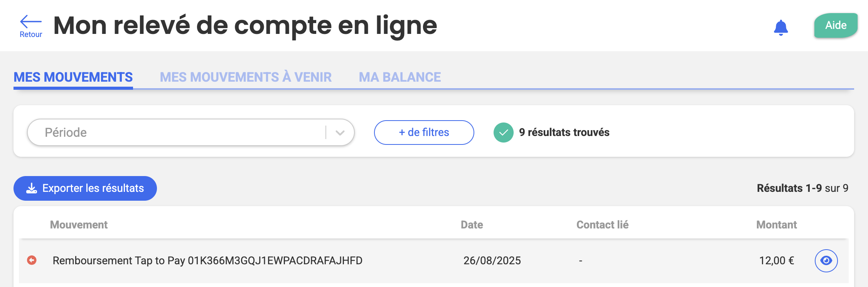Open the Mes Mouvements à Venir tab
The width and height of the screenshot is (868, 287).
(246, 77)
